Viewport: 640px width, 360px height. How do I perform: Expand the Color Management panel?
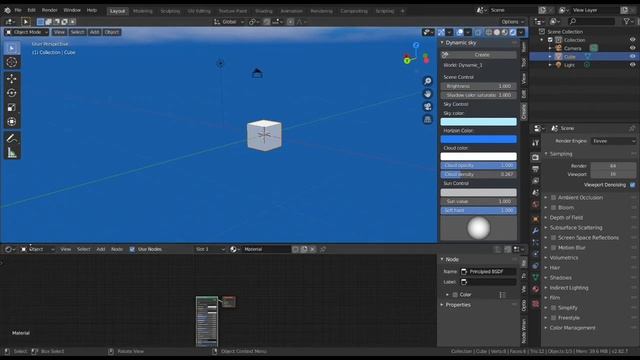[572, 328]
